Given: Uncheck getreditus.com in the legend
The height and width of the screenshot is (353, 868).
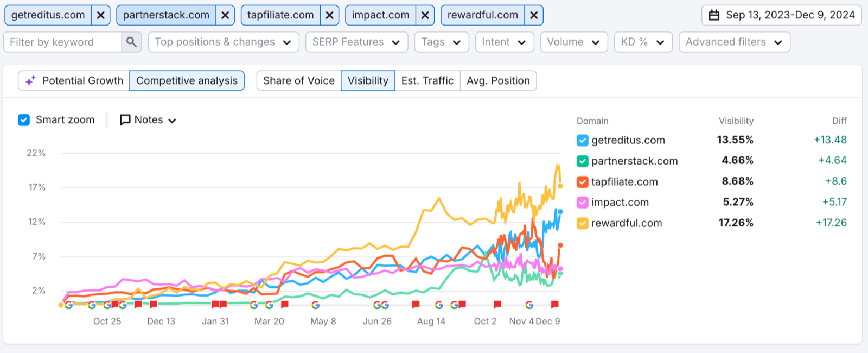Looking at the screenshot, I should (582, 141).
